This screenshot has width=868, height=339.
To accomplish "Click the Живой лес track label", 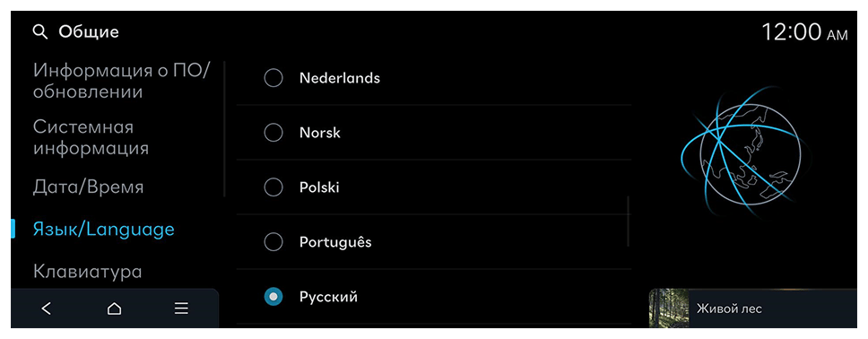I will (x=729, y=309).
